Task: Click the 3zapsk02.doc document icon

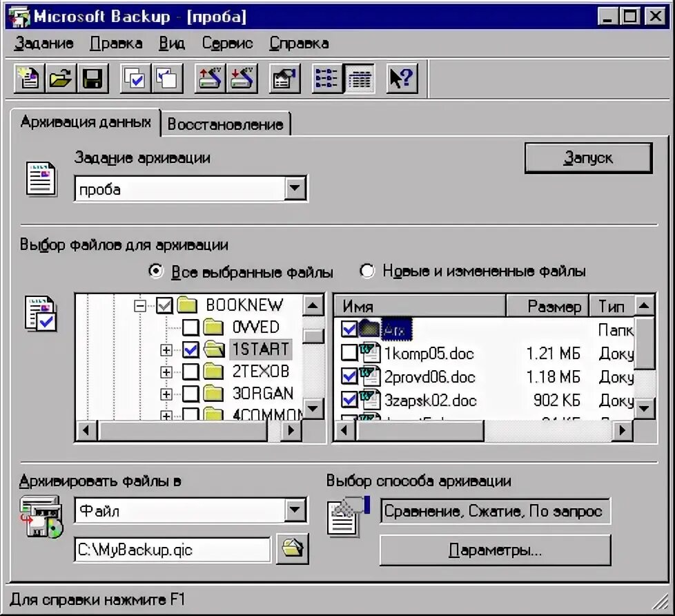Action: pos(370,400)
